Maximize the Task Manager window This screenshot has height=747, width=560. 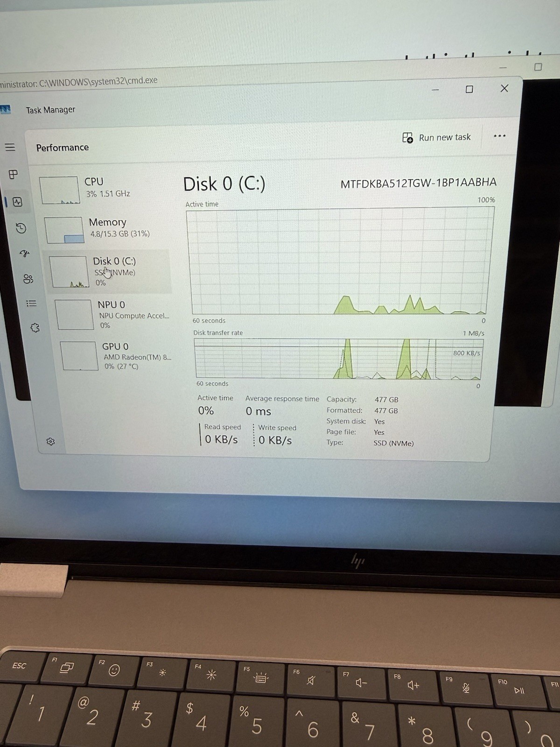click(x=469, y=89)
